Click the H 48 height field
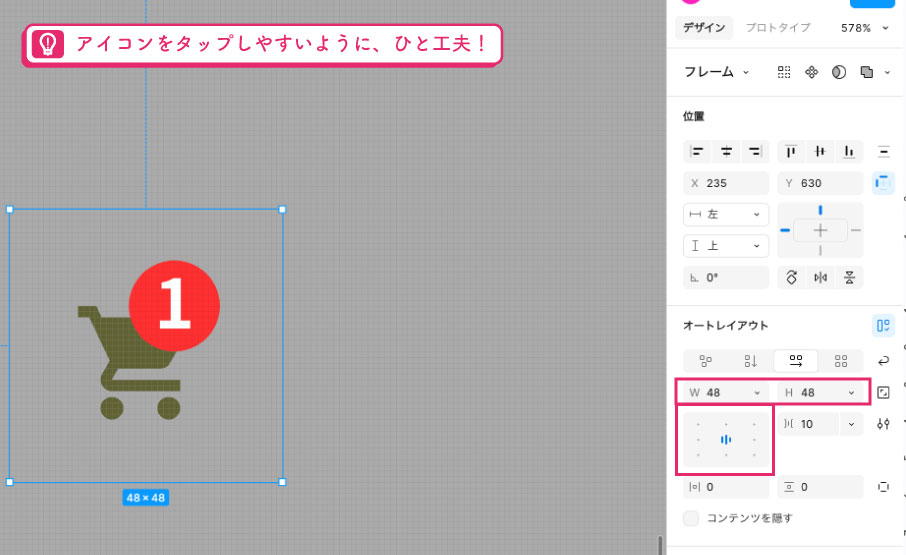Screen dimensions: 906x555 coord(820,393)
